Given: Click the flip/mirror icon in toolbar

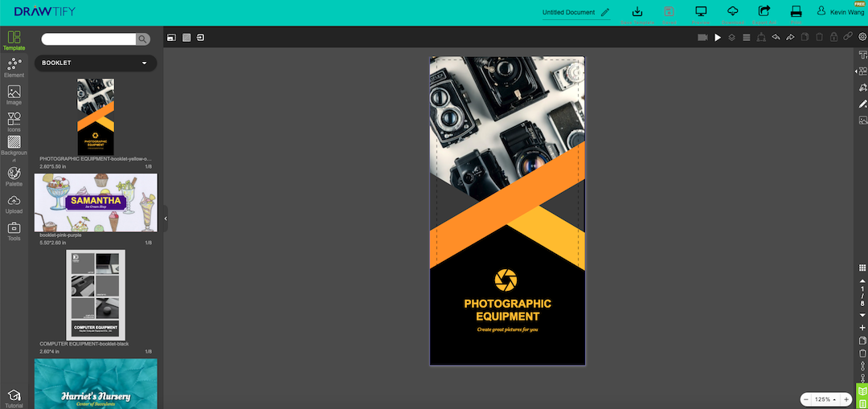Looking at the screenshot, I should [x=761, y=38].
